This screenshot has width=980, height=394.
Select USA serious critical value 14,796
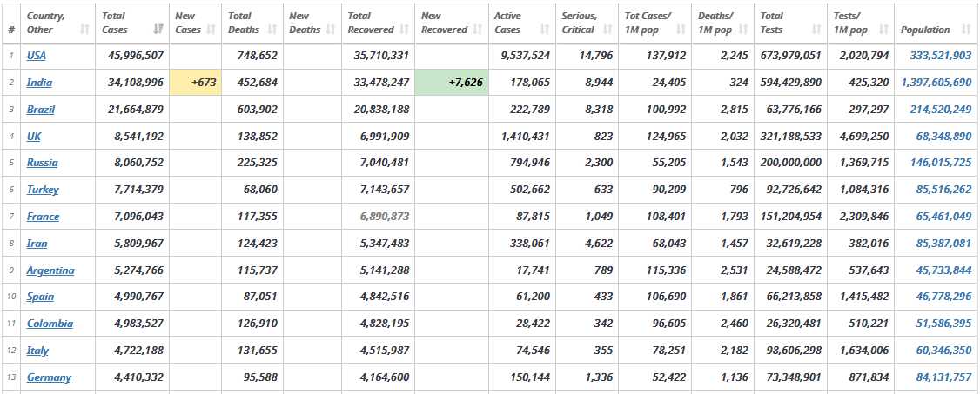pos(595,56)
